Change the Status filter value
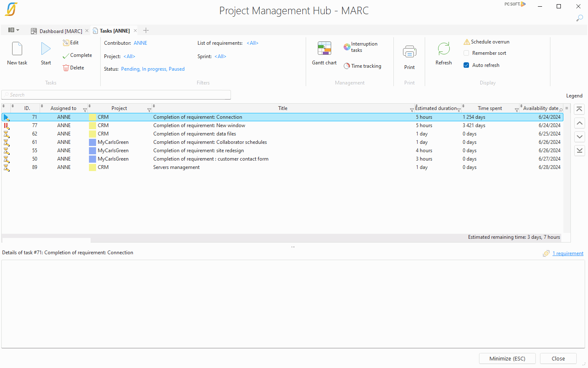The width and height of the screenshot is (588, 368). (x=153, y=69)
